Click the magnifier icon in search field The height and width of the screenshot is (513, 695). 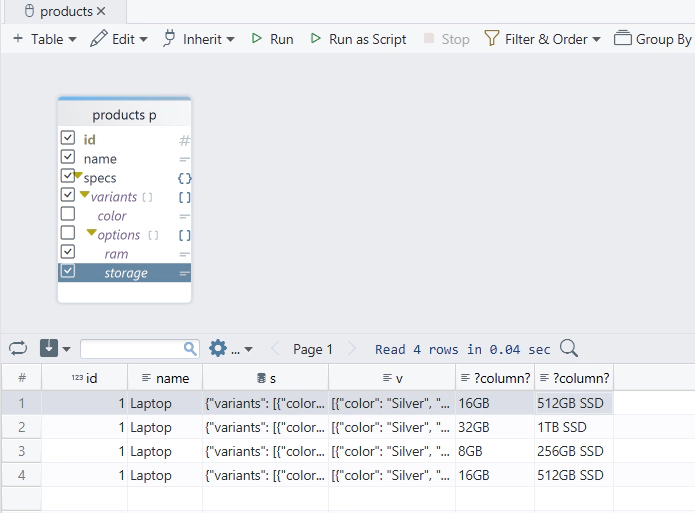click(x=190, y=349)
